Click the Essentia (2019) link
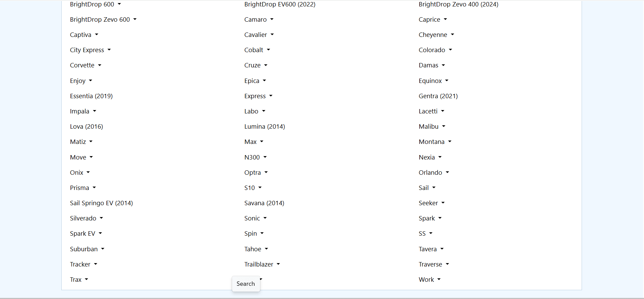The image size is (644, 299). (91, 96)
